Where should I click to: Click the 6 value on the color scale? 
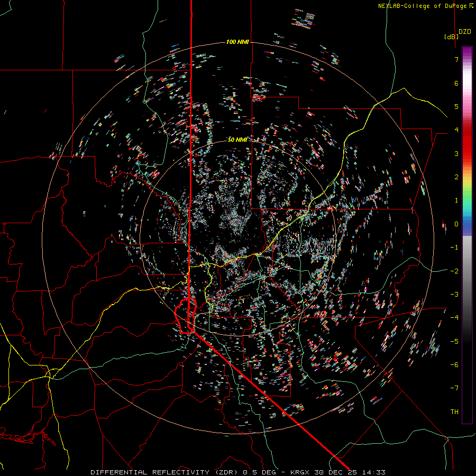coord(456,83)
